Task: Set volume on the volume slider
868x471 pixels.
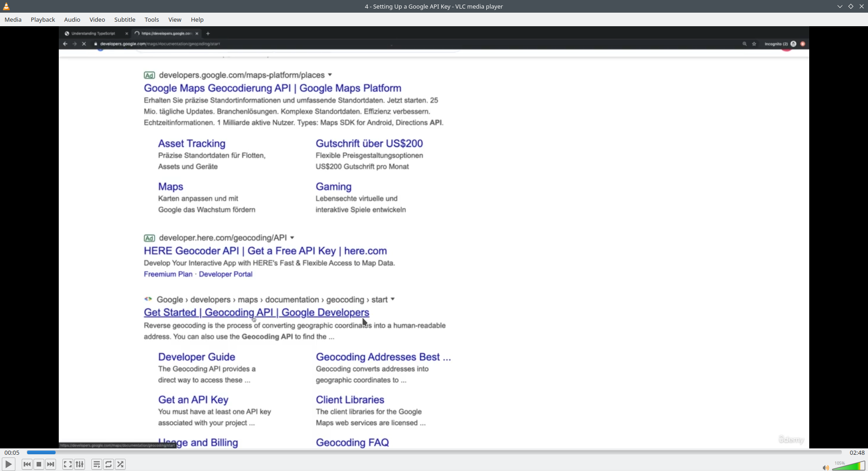Action: tap(849, 466)
